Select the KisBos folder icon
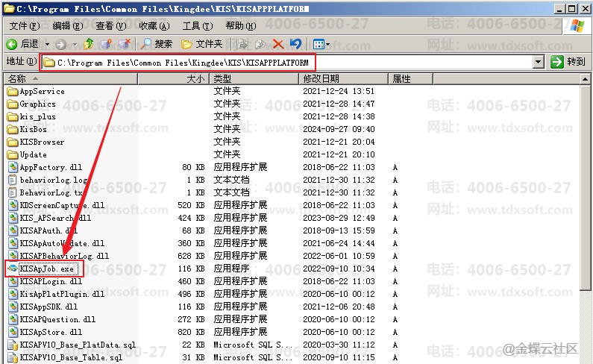Screen dimensions: 593x364 tap(13, 129)
